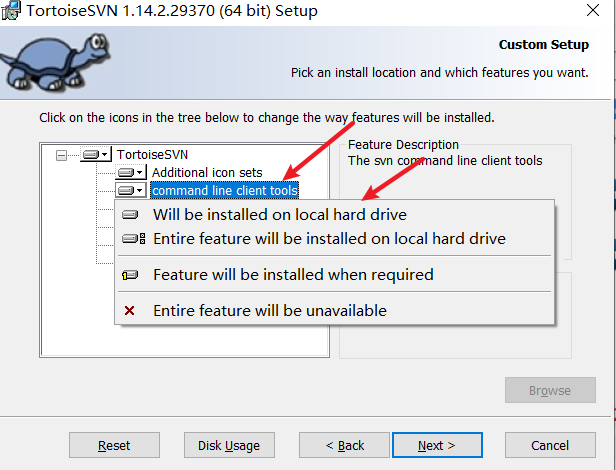
Task: Click the 'Feature Description' label
Action: click(x=403, y=145)
